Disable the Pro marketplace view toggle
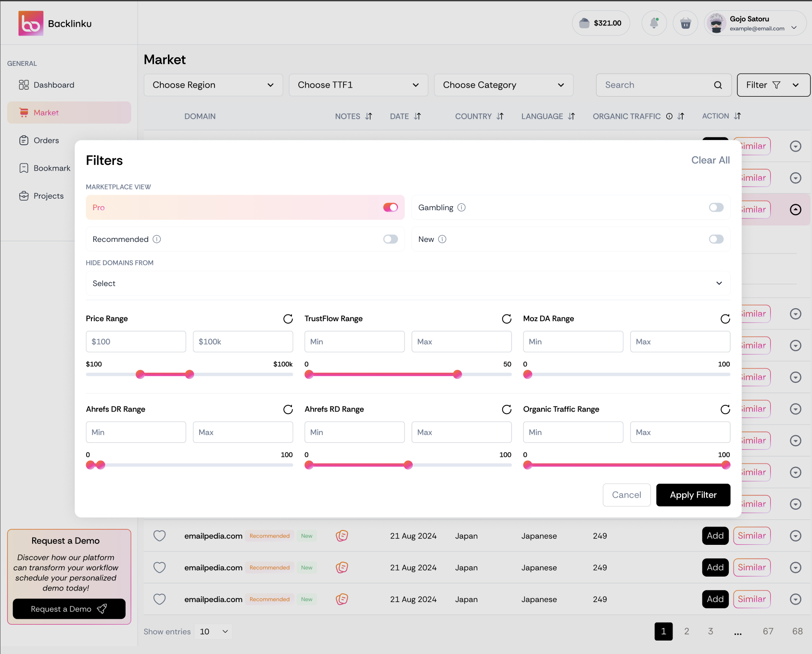 [x=391, y=207]
